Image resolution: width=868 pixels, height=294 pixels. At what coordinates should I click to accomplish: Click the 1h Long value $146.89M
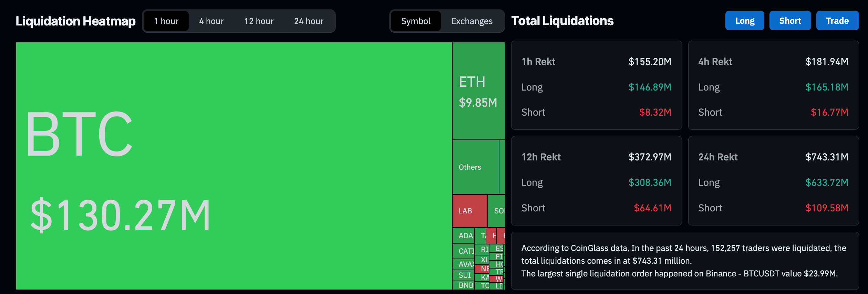coord(650,87)
